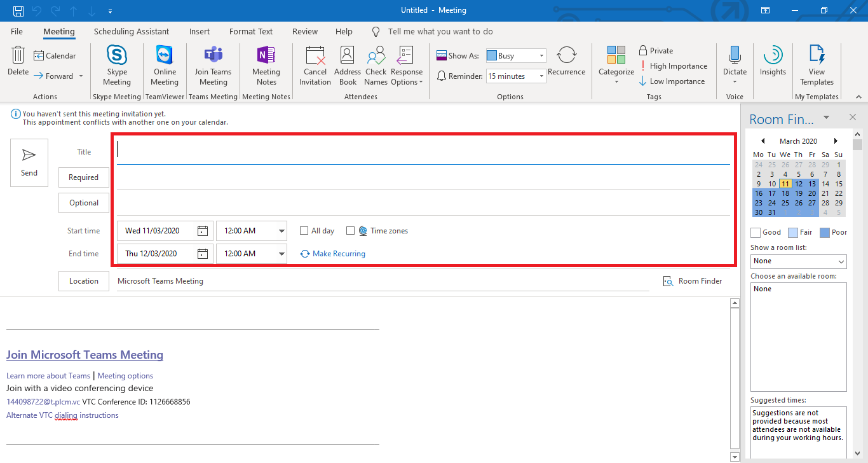The width and height of the screenshot is (868, 463).
Task: Open Alternate VTC dialing instructions link
Action: tap(62, 415)
